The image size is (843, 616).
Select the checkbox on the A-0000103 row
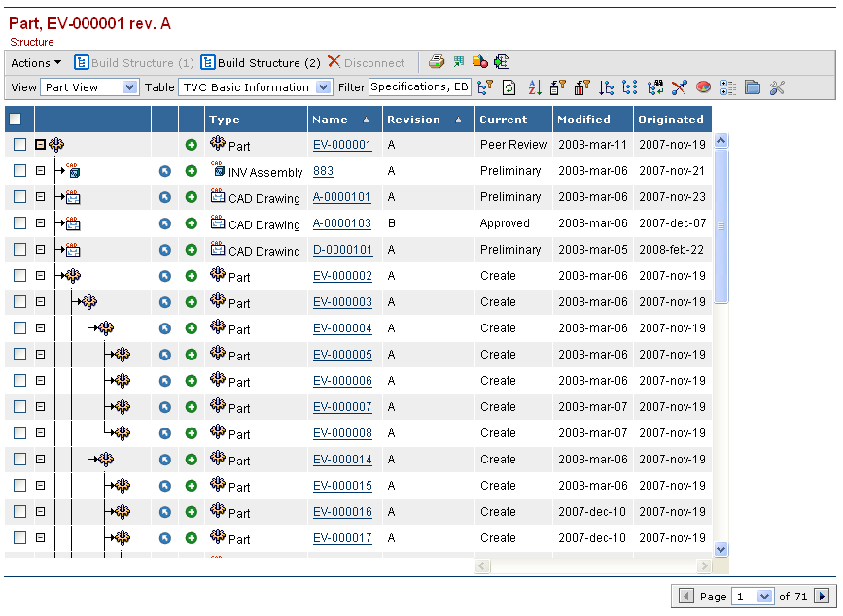pyautogui.click(x=20, y=223)
